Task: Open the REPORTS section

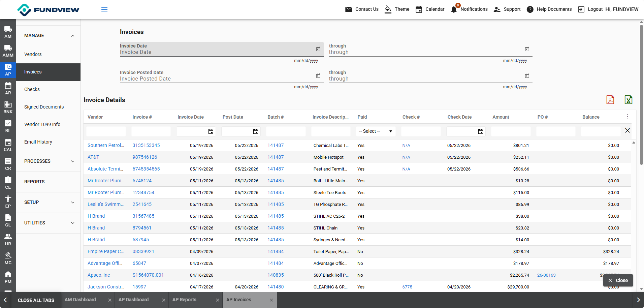Action: (48, 182)
